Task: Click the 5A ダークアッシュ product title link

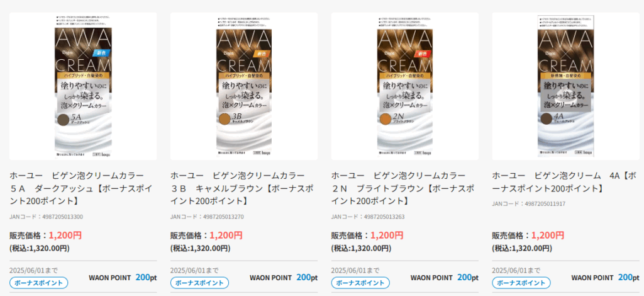Action: (81, 188)
